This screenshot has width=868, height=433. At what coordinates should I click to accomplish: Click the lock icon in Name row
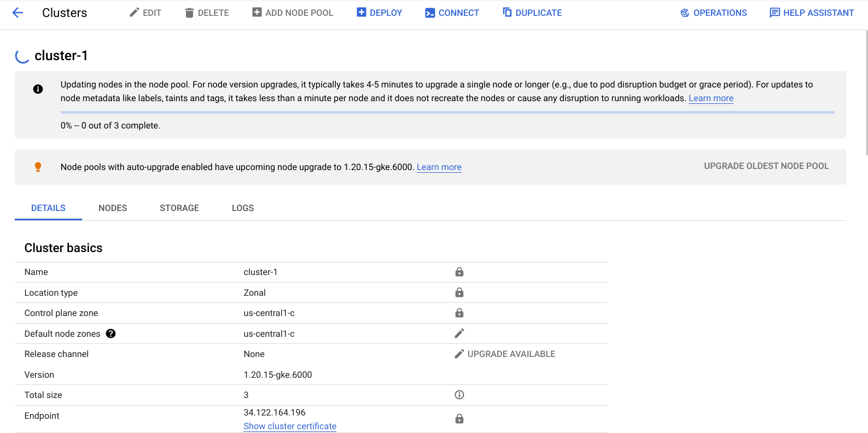coord(459,272)
